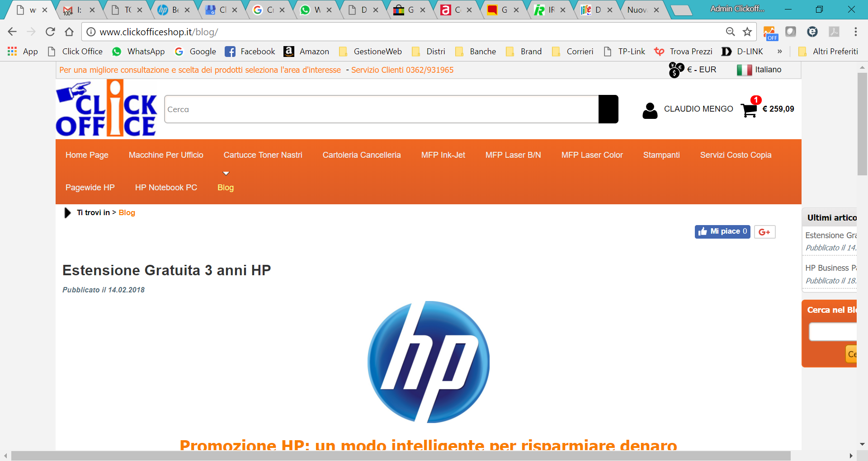This screenshot has height=461, width=868.
Task: Bookmark this page with the star icon
Action: click(x=747, y=32)
